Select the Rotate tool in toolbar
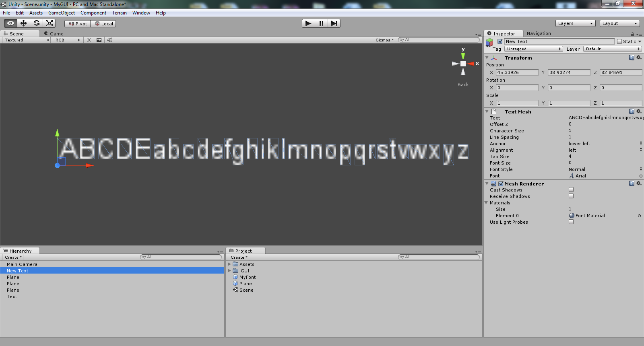 click(37, 23)
